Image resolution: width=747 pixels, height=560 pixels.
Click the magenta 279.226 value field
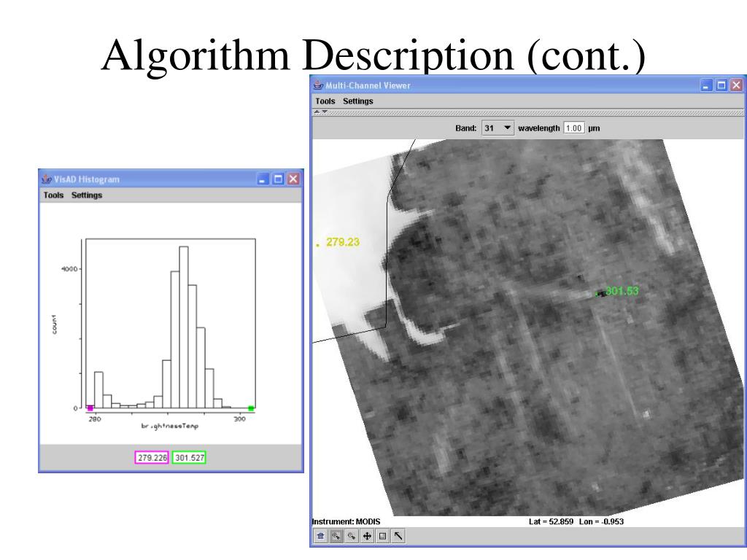152,458
